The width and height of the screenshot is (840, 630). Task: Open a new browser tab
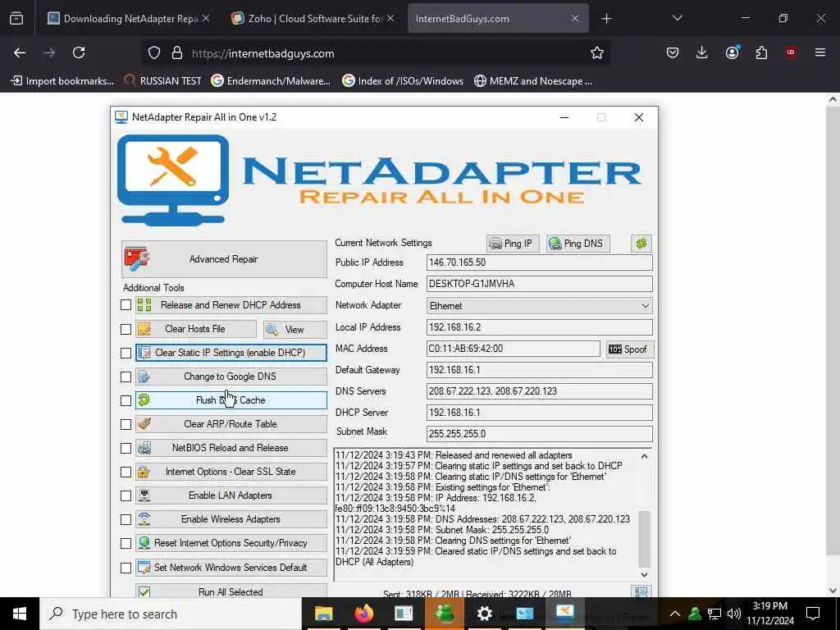(606, 19)
